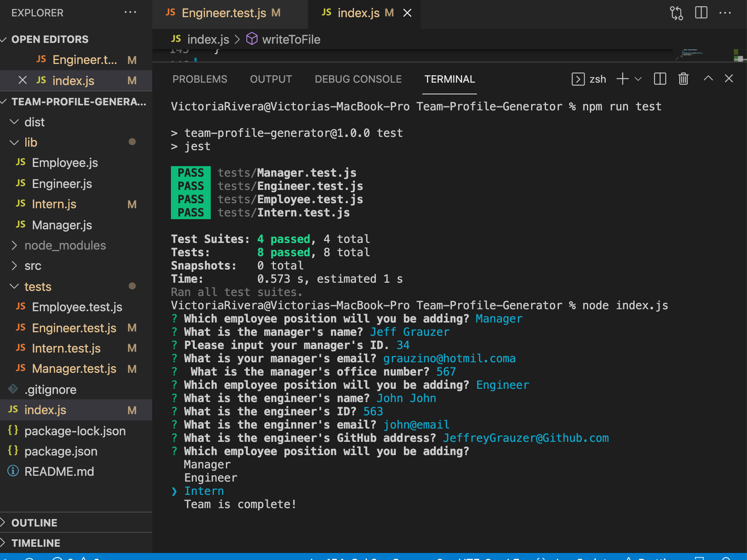Open the DEBUG CONSOLE panel tab
747x560 pixels.
(357, 79)
